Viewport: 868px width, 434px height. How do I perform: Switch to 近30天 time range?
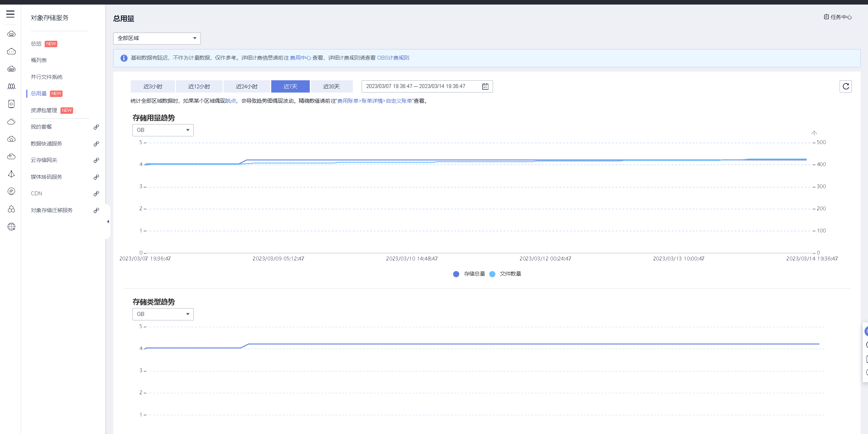click(331, 87)
